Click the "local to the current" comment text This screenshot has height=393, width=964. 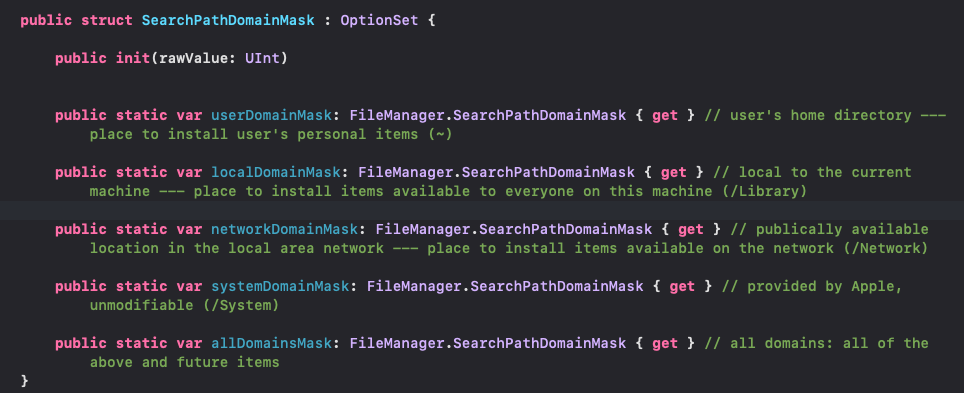pyautogui.click(x=824, y=172)
